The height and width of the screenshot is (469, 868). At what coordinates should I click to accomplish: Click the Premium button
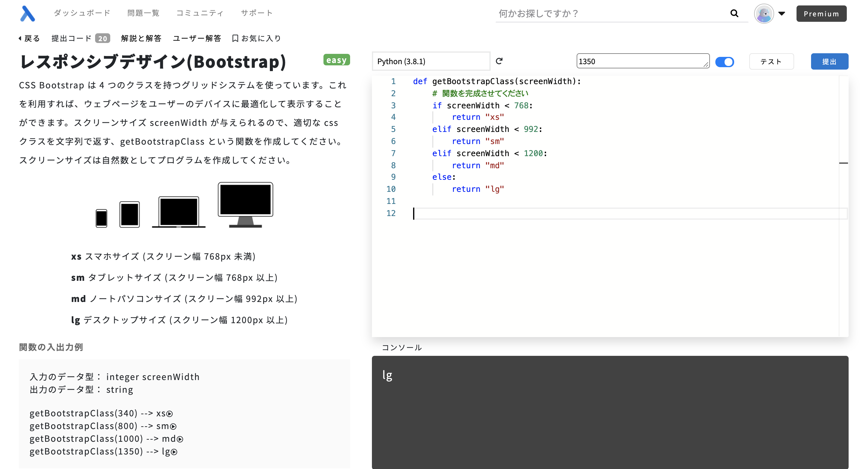coord(821,14)
